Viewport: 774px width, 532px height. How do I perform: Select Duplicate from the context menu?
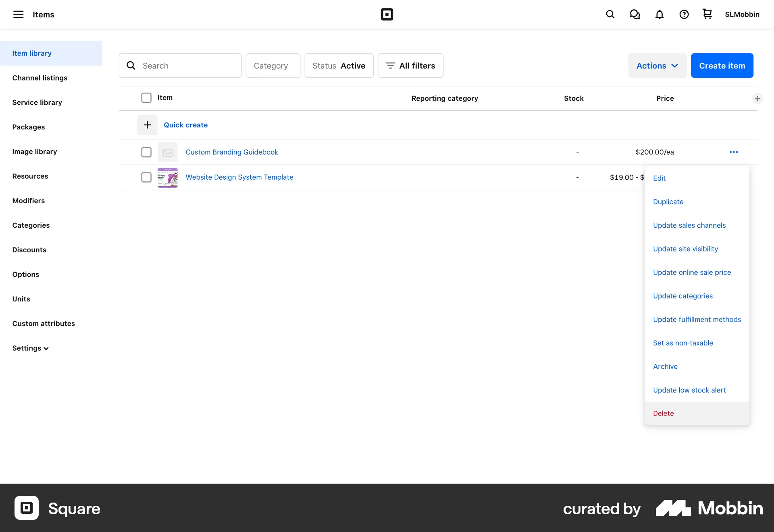pyautogui.click(x=668, y=202)
